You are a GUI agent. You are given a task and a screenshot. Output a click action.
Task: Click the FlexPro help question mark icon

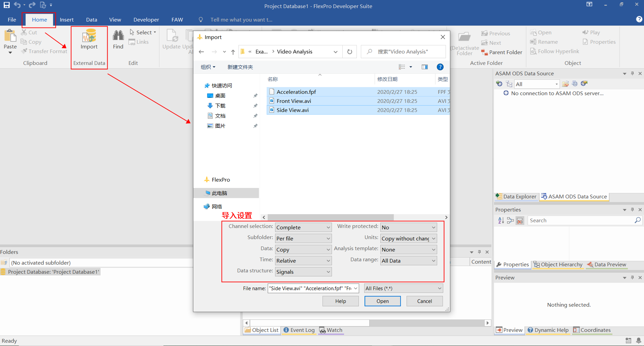(x=639, y=19)
